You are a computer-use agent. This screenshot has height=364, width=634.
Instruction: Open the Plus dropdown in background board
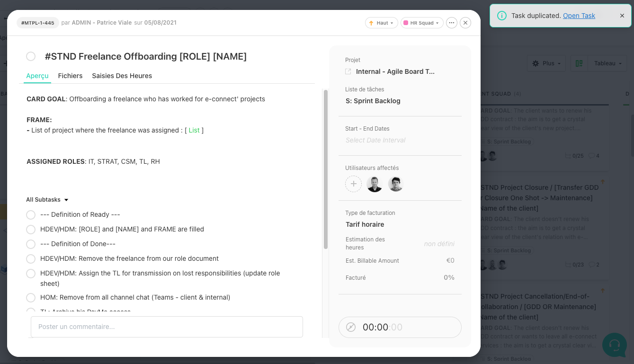(x=547, y=63)
